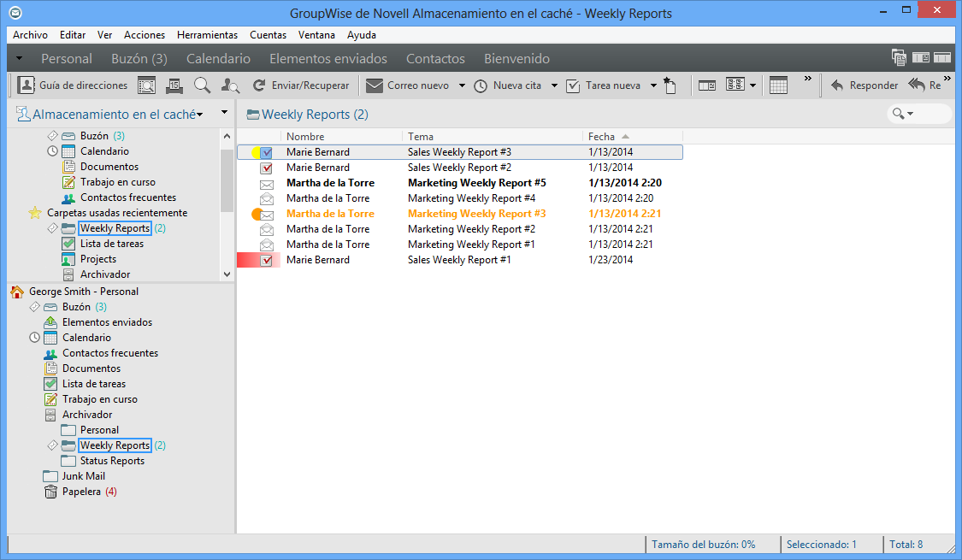Open Tarea nueva dropdown arrow
This screenshot has height=560, width=962.
point(653,85)
